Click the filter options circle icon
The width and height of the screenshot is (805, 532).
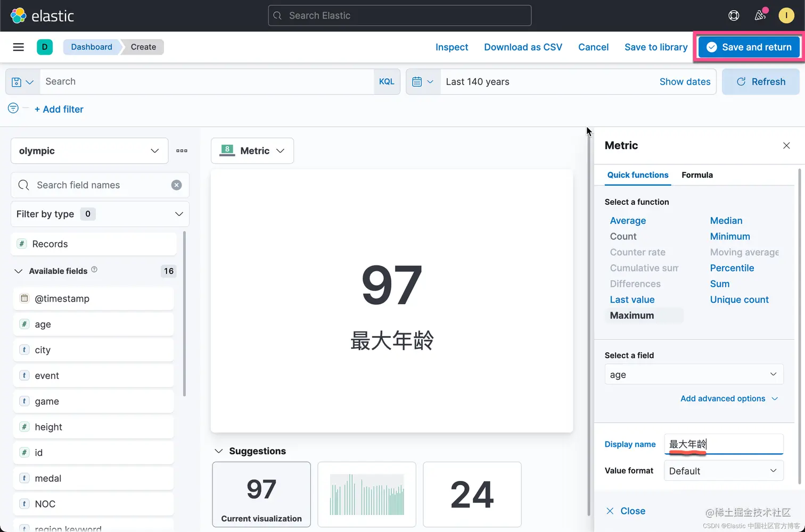click(x=13, y=109)
